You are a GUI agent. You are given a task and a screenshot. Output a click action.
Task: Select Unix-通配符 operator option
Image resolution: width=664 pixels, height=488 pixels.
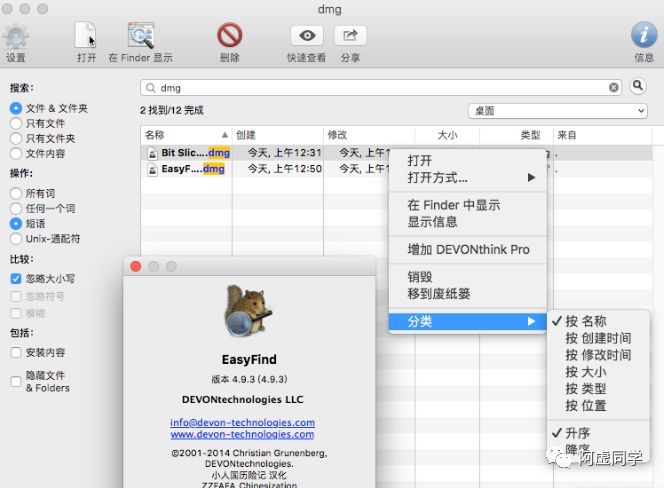16,238
